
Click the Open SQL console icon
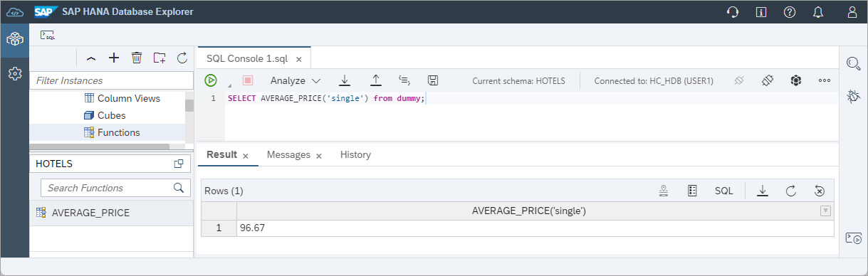pyautogui.click(x=48, y=35)
